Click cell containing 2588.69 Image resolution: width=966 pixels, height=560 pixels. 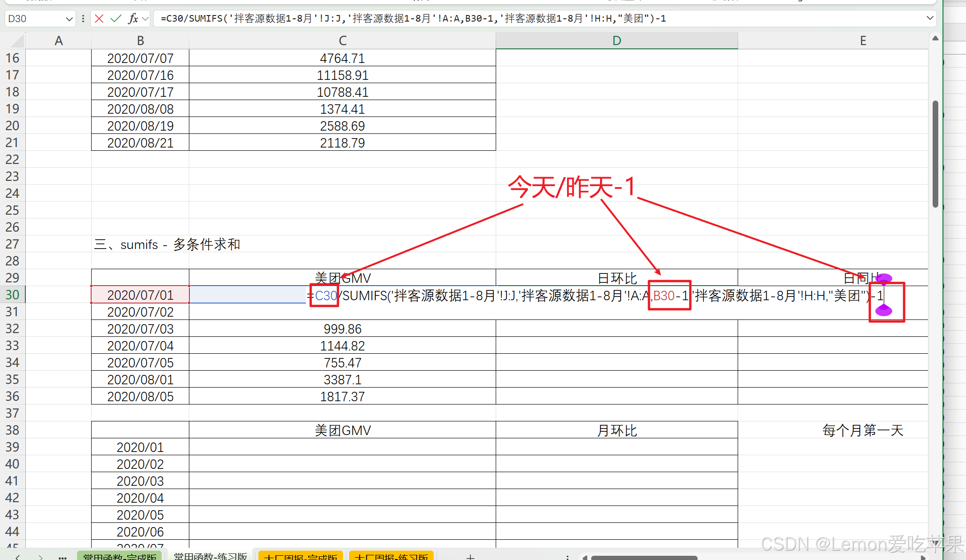[343, 126]
